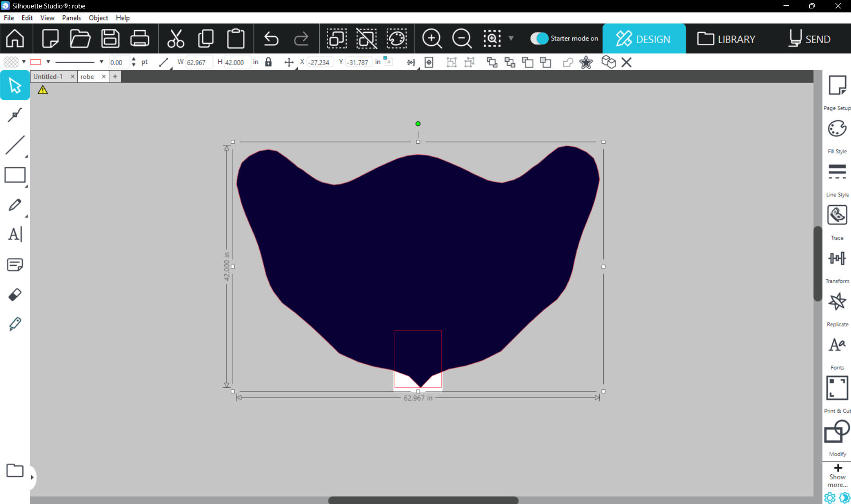Select the Eraser tool

[15, 295]
